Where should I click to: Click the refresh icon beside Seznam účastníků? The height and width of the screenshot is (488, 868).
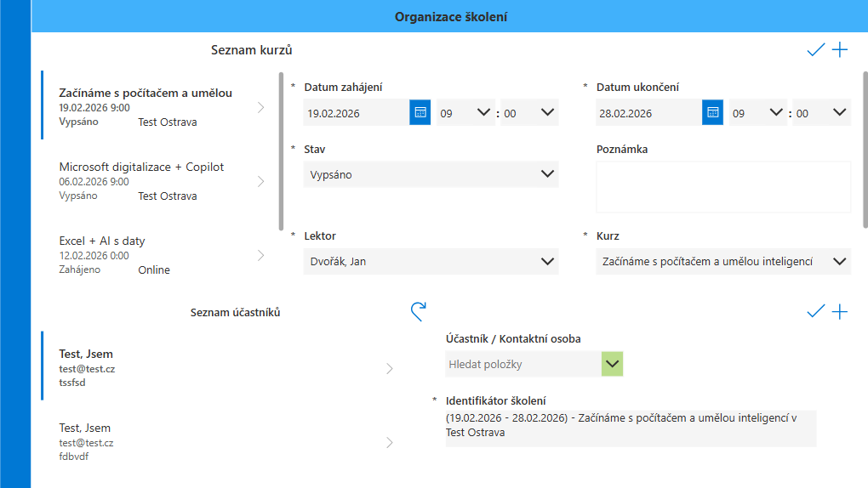(x=418, y=312)
